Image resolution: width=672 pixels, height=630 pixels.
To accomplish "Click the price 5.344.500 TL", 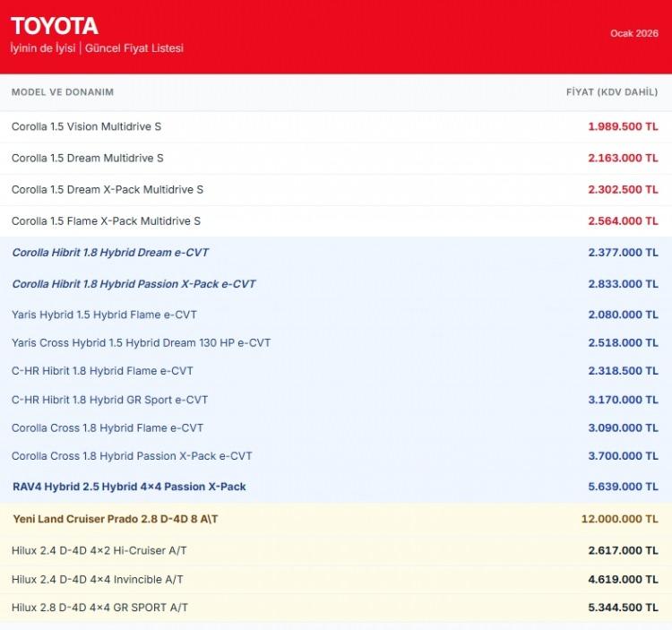I will pyautogui.click(x=623, y=608).
